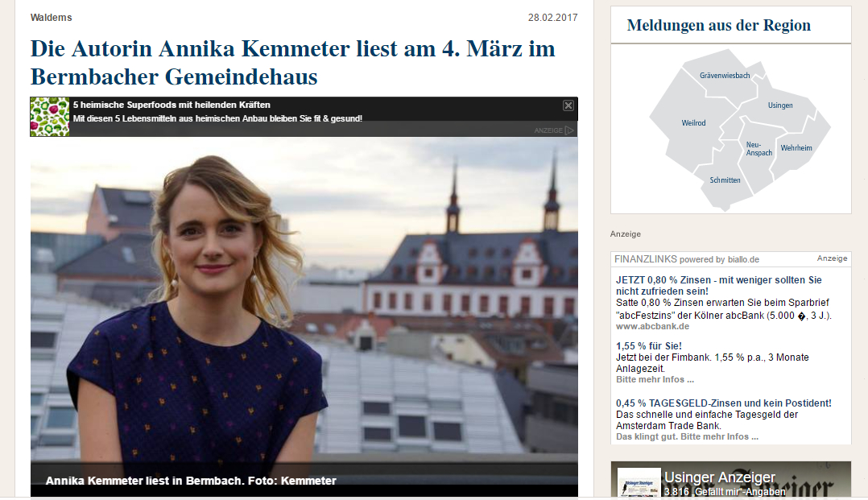This screenshot has width=868, height=500.
Task: Click the Anzeige play-arrow ad icon
Action: [569, 130]
